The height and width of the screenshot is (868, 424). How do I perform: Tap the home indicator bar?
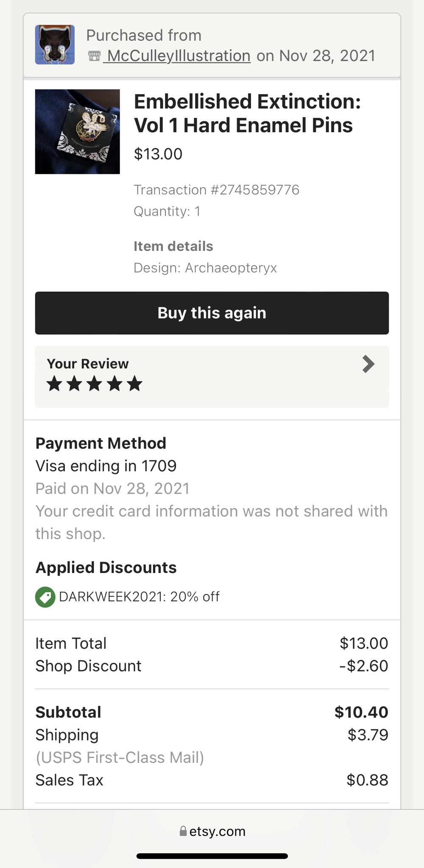point(212,856)
